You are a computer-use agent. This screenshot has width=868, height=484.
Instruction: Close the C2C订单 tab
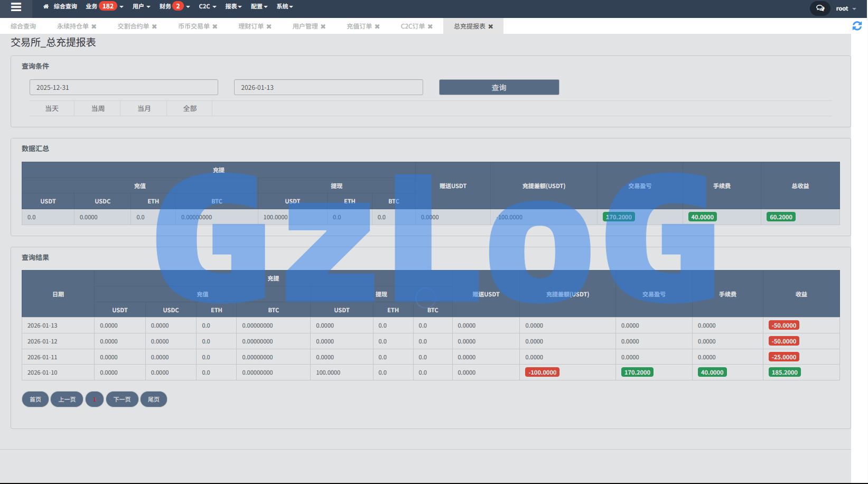[x=430, y=26]
